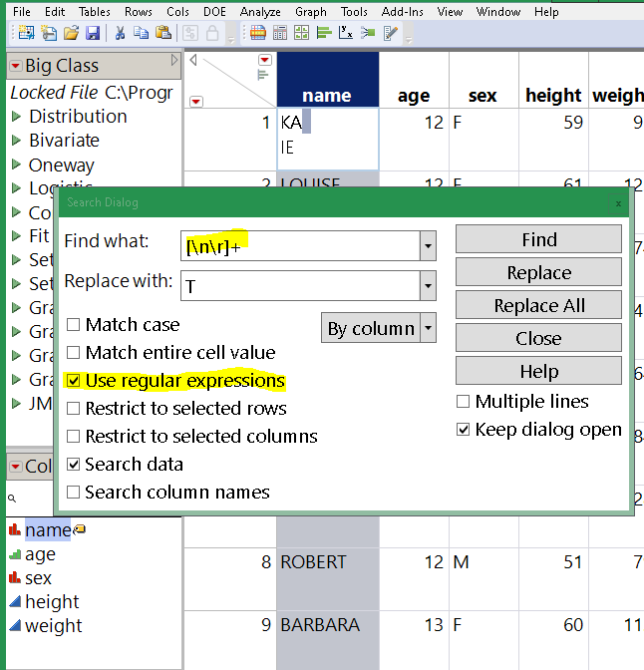Uncheck Use regular expressions
The height and width of the screenshot is (670, 644).
coord(73,380)
